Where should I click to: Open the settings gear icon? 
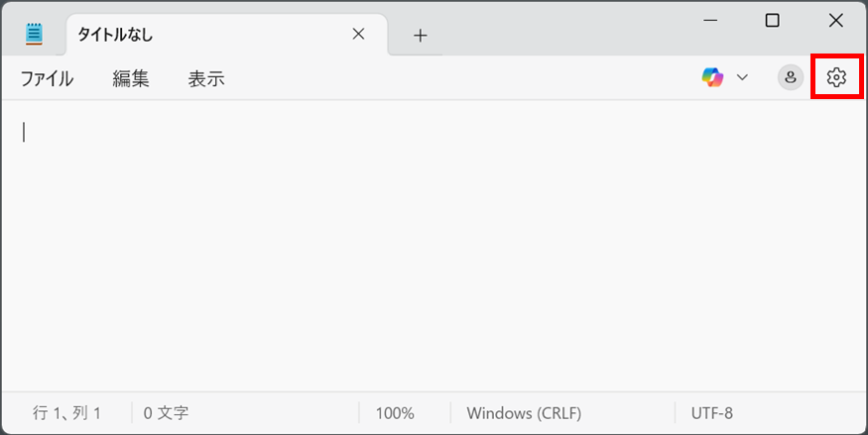pos(836,77)
